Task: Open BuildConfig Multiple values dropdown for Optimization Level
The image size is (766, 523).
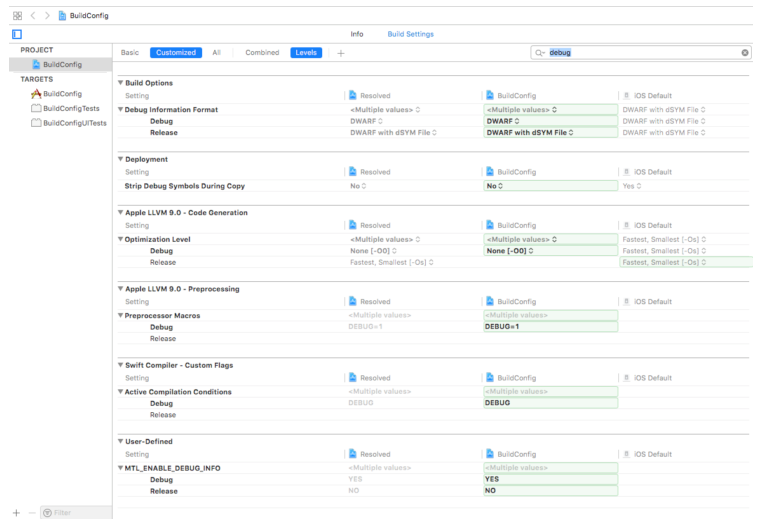Action: [x=551, y=239]
